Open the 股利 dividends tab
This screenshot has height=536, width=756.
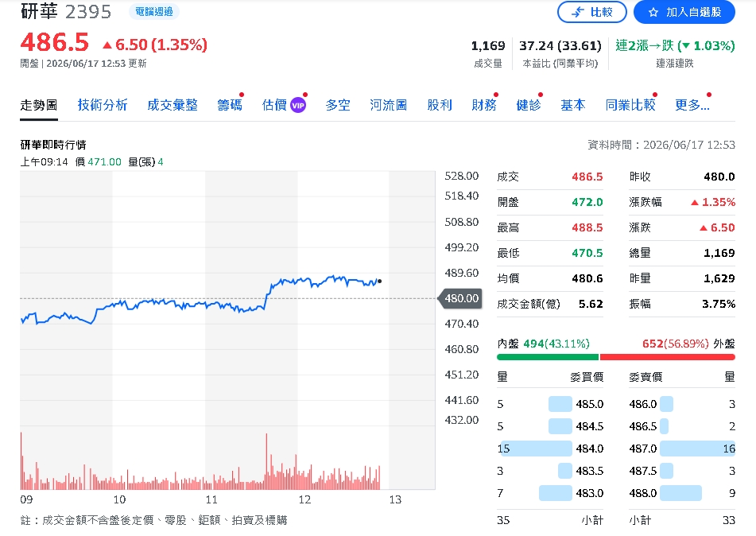click(x=440, y=105)
